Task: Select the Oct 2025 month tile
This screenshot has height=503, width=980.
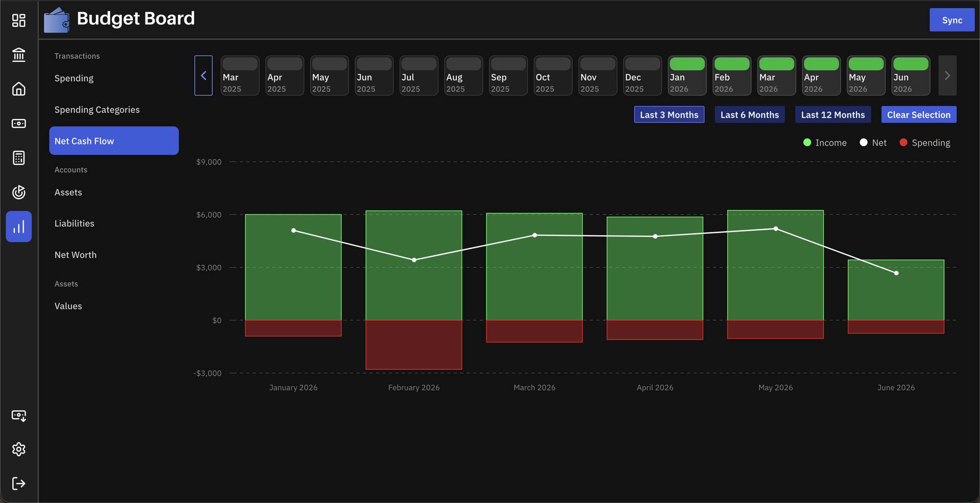Action: [553, 76]
